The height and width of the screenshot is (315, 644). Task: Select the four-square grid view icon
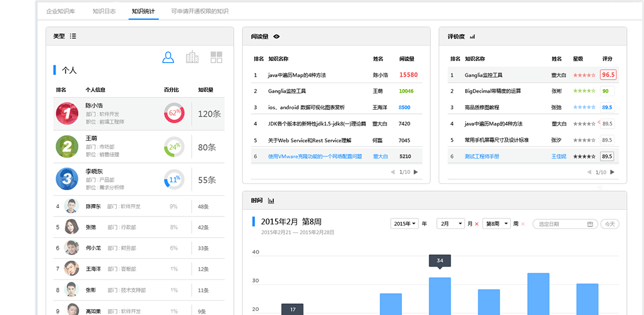pyautogui.click(x=217, y=57)
